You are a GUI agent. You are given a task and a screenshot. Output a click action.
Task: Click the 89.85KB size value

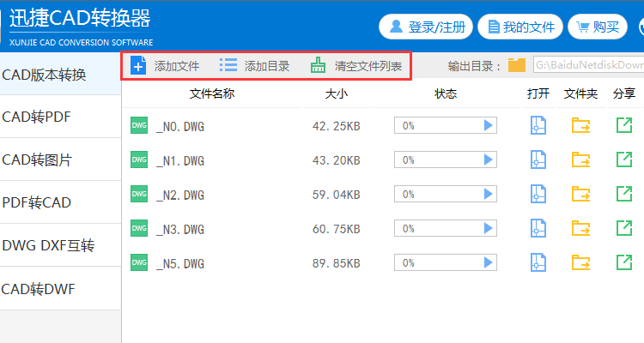pos(337,263)
